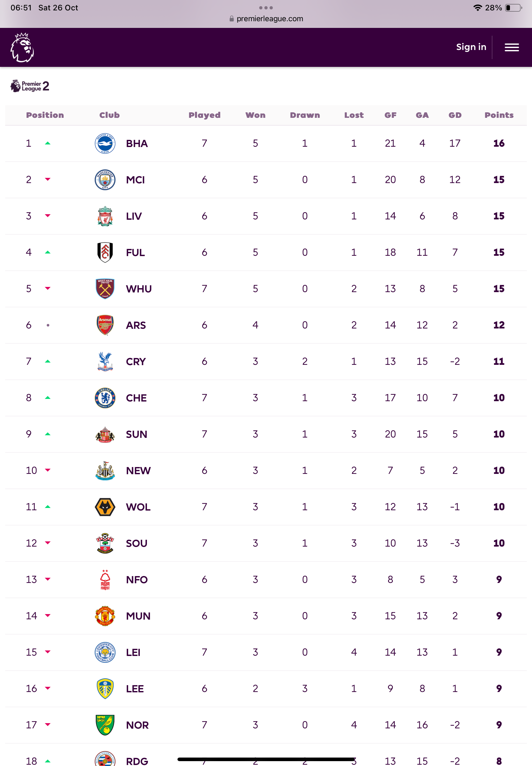Image resolution: width=532 pixels, height=766 pixels.
Task: Tap the premierleague.com address bar
Action: (x=266, y=19)
